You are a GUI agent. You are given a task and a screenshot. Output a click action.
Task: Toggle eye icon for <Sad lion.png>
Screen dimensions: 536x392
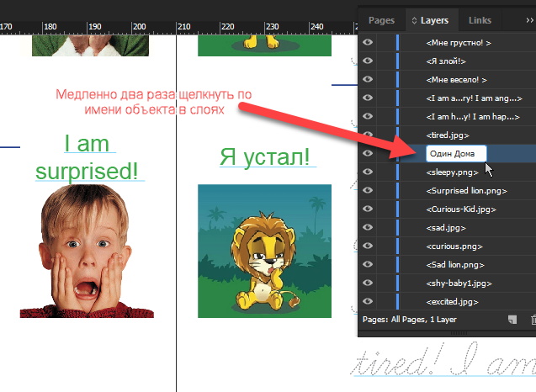(368, 264)
